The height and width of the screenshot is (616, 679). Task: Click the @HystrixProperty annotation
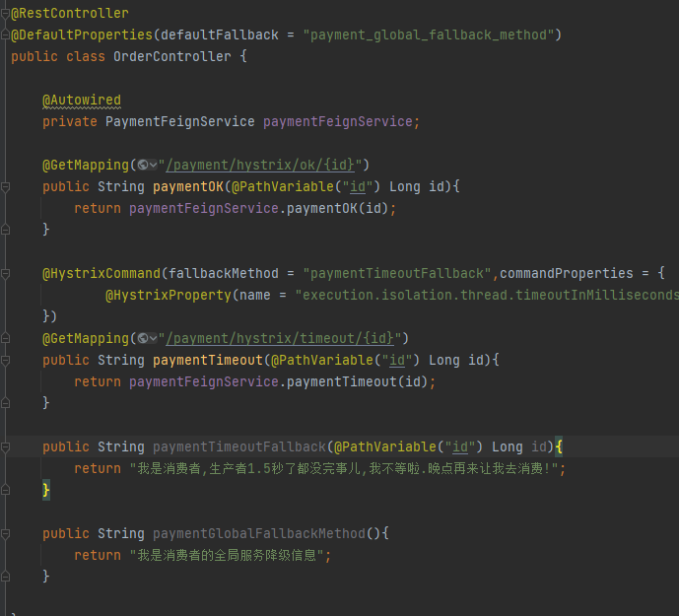click(169, 295)
